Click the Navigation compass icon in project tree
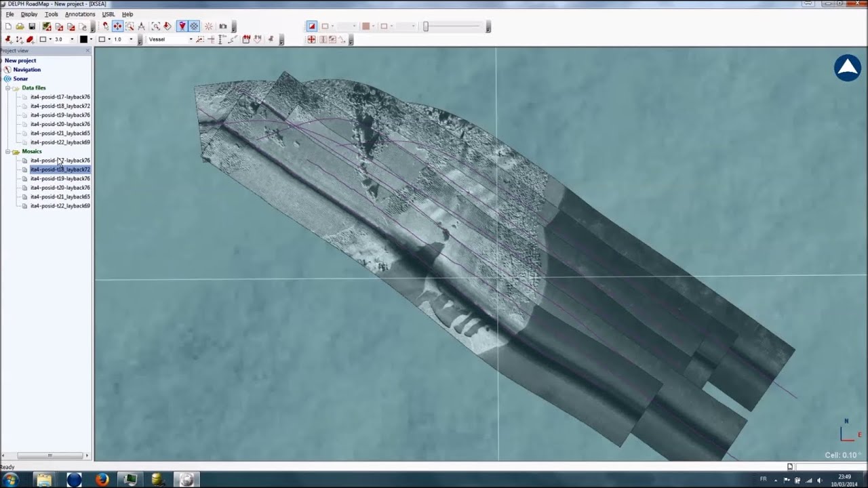 (x=7, y=70)
